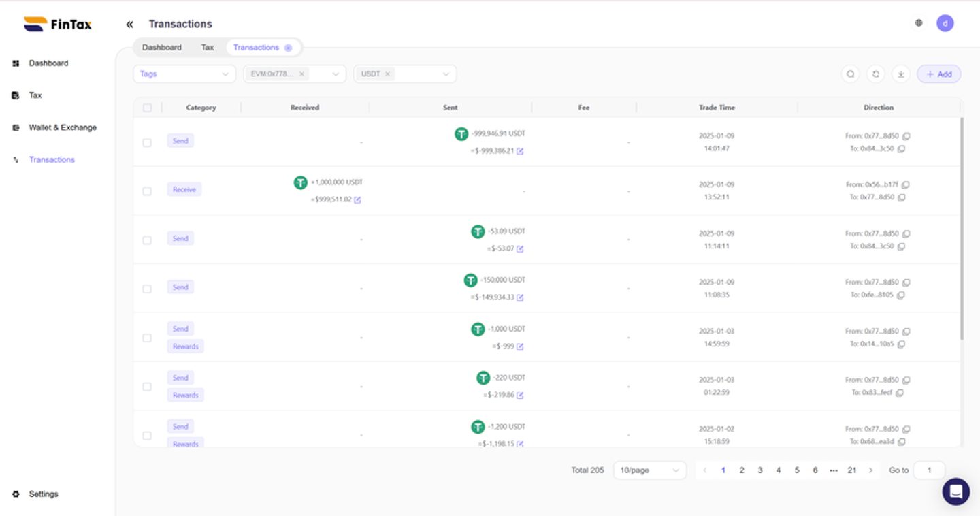980x516 pixels.
Task: Click the Add transaction button
Action: (939, 74)
